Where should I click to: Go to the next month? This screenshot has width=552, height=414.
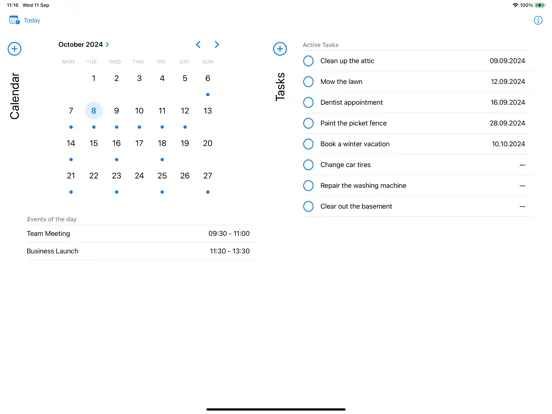coord(217,44)
